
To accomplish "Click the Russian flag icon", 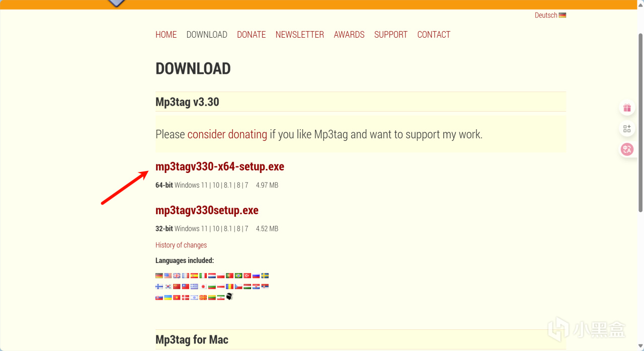I will coord(256,276).
